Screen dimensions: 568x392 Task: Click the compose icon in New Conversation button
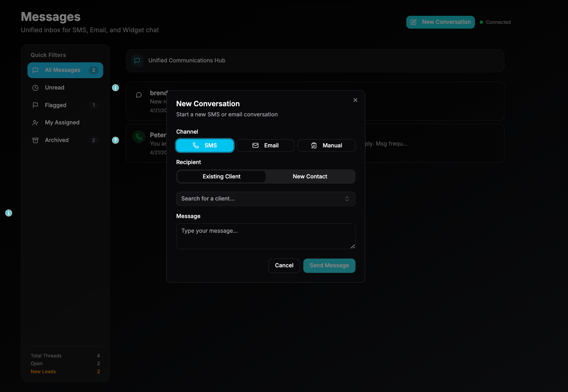pos(413,22)
